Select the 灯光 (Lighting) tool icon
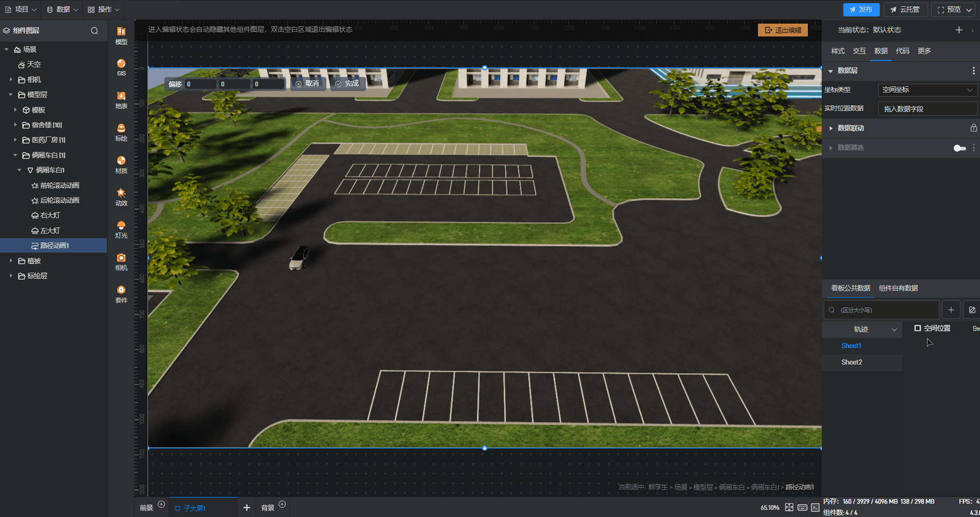 121,229
